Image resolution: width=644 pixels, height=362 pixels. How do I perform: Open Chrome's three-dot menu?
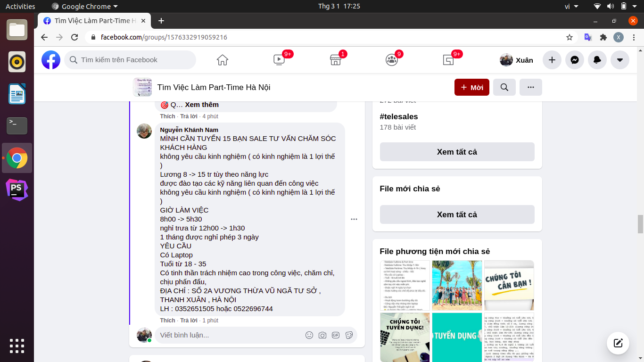point(634,37)
